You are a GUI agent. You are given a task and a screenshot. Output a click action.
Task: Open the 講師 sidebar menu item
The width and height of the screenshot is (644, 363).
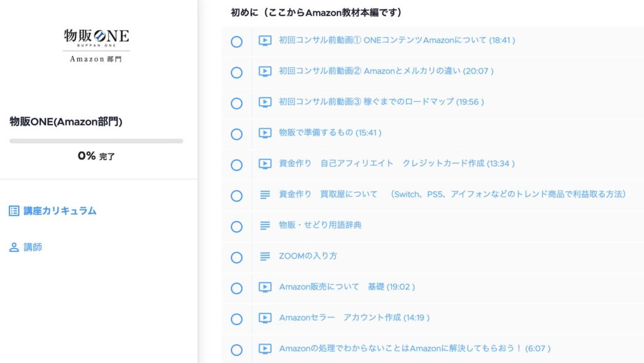click(x=33, y=248)
